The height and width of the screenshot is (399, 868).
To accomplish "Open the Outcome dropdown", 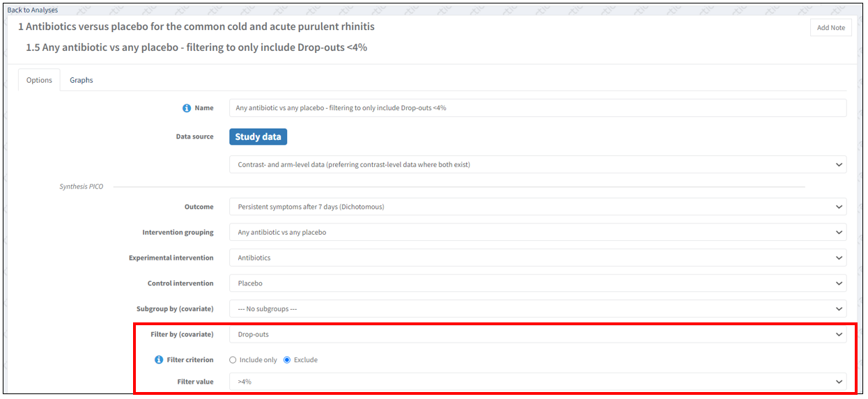I will coord(537,207).
